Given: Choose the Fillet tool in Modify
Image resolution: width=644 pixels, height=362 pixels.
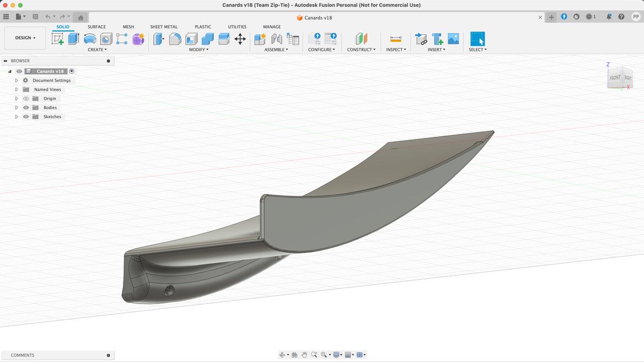Looking at the screenshot, I should (175, 39).
